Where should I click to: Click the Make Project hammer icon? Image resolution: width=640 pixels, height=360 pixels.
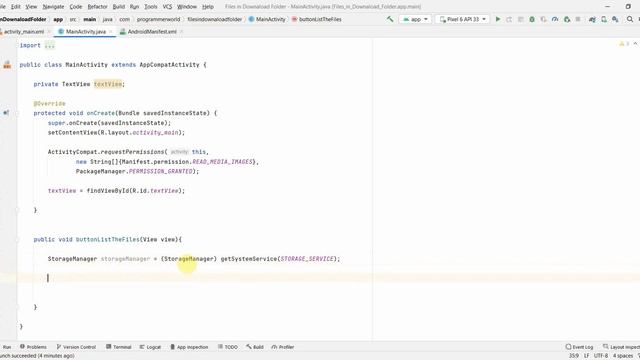pos(390,19)
